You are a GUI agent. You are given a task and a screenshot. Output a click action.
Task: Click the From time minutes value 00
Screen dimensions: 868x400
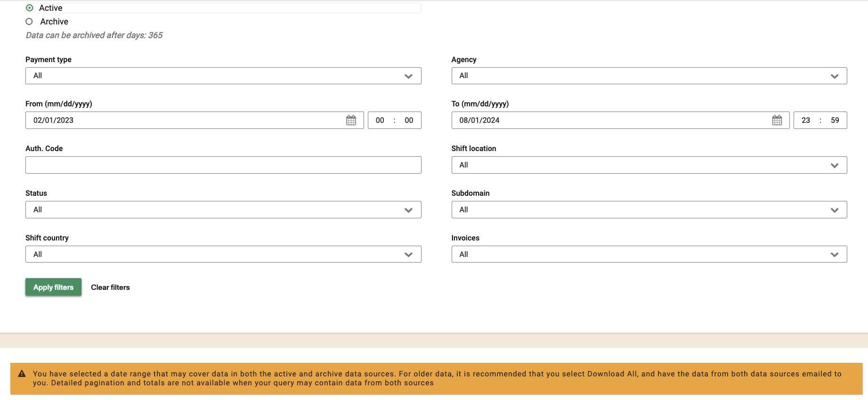point(409,120)
